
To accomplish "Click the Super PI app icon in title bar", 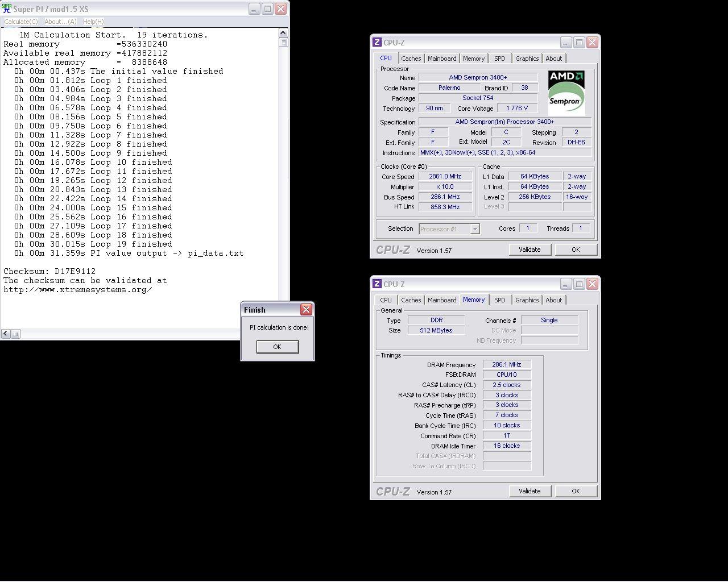I will click(7, 9).
